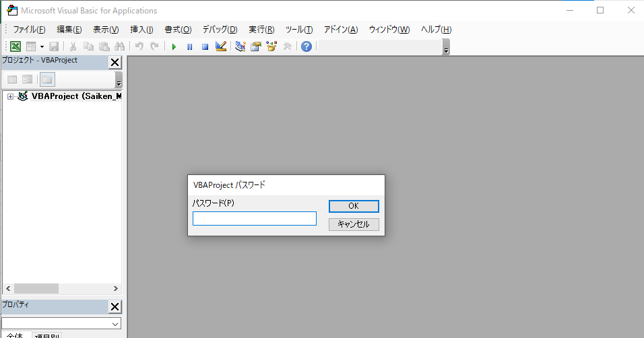Click horizontal scrollbar thumb in project pane

pyautogui.click(x=36, y=289)
